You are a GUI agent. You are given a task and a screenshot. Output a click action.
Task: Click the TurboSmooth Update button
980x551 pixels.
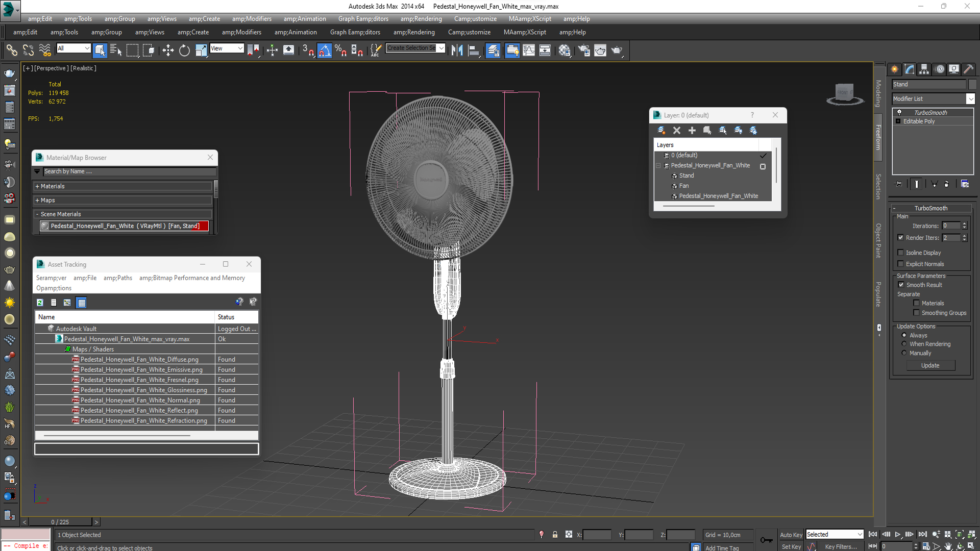(930, 365)
